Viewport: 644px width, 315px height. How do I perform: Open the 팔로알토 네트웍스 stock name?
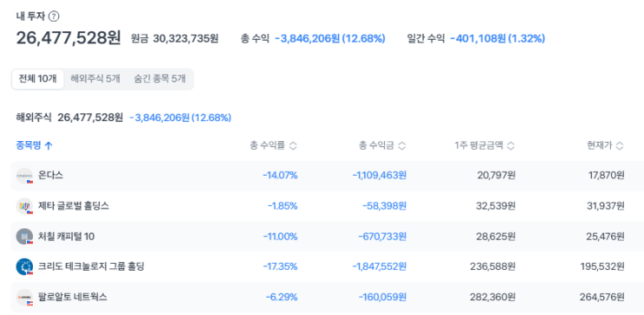pyautogui.click(x=73, y=297)
